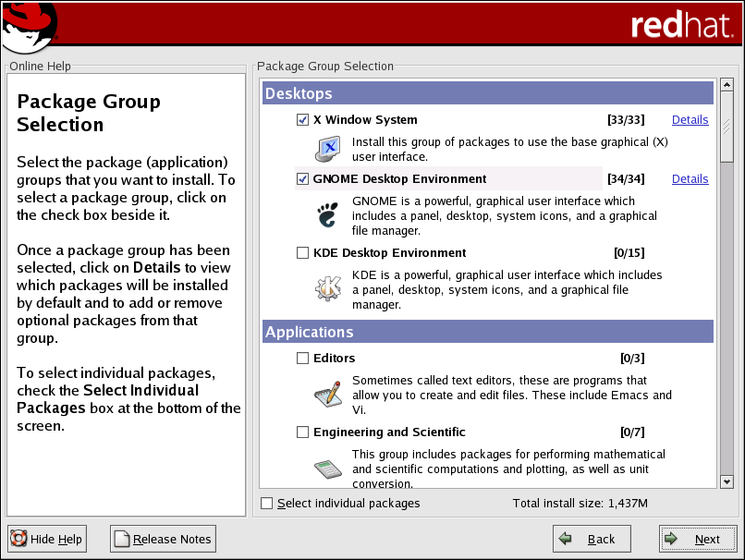Enable Select individual packages option
The image size is (745, 560).
(x=267, y=504)
